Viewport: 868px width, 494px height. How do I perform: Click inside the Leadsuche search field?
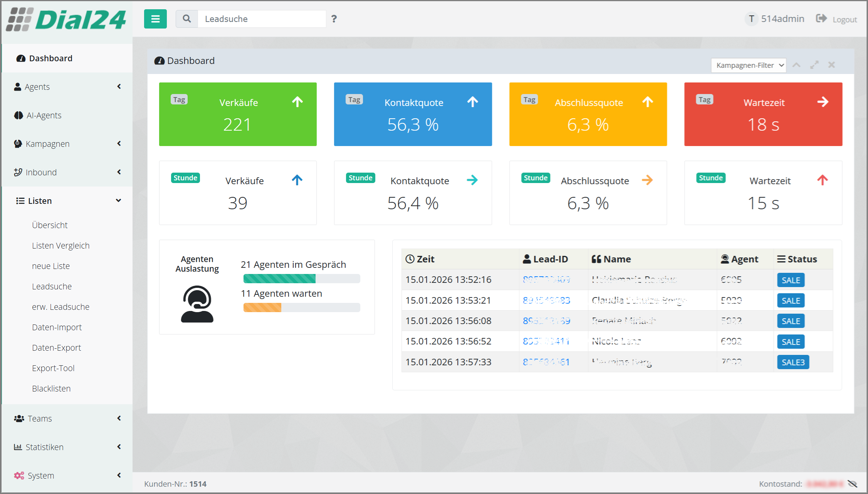(262, 18)
